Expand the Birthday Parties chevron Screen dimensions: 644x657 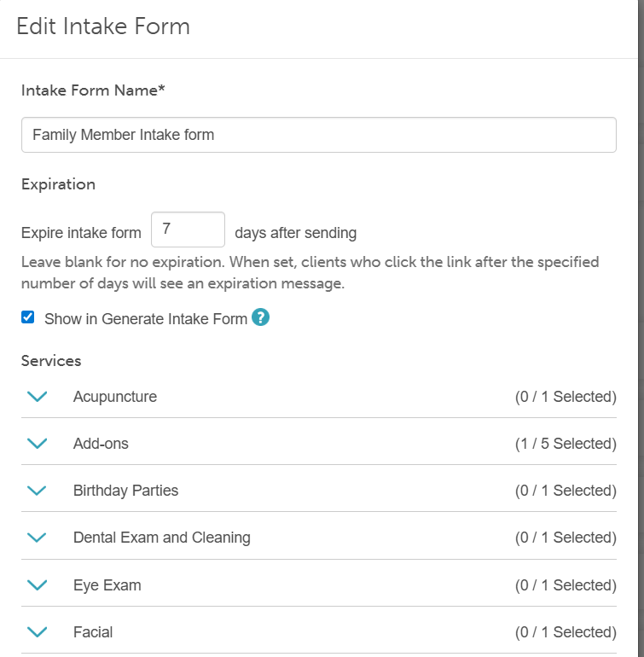37,491
